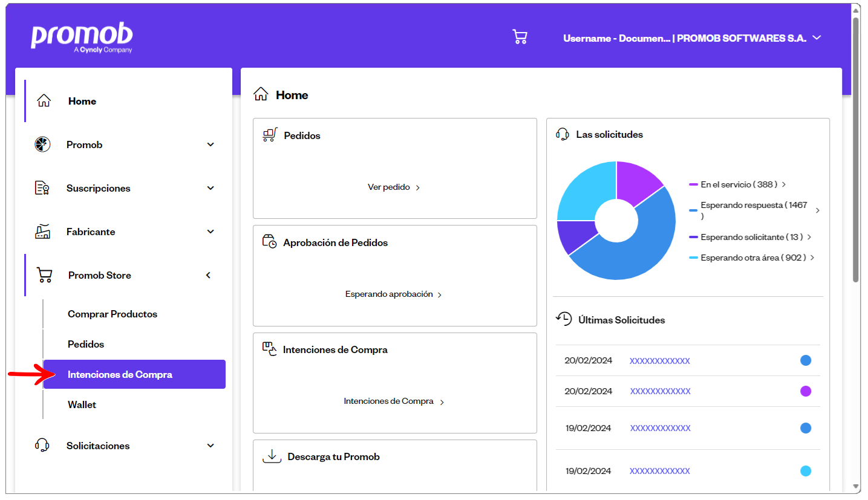Click the Esperando otra área chevron arrow
The image size is (868, 500).
click(812, 258)
